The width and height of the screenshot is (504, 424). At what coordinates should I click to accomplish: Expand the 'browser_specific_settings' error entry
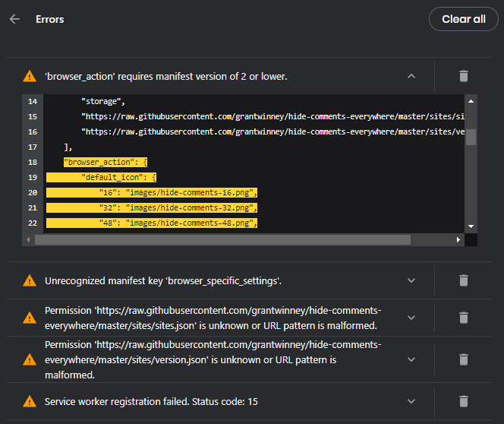pos(411,280)
